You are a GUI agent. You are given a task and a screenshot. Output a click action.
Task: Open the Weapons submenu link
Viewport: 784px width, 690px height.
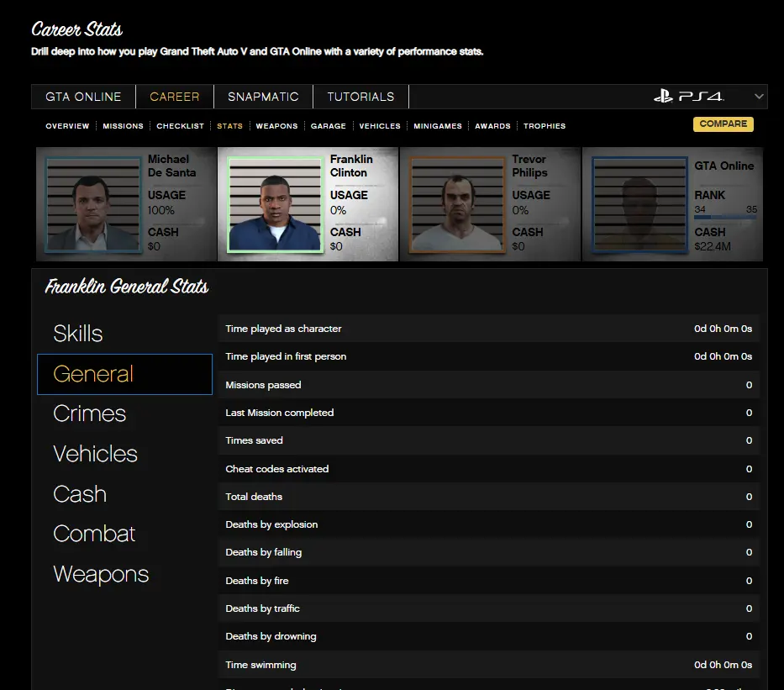click(276, 126)
